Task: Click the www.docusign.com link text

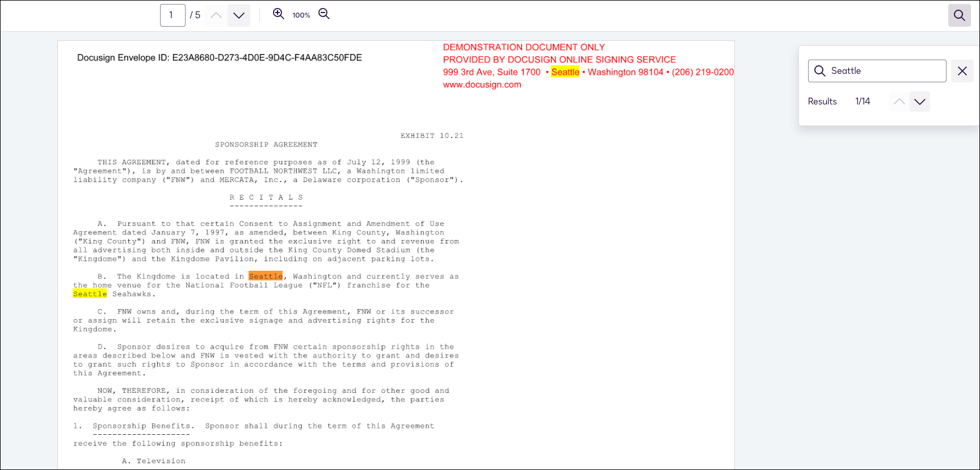Action: point(482,85)
